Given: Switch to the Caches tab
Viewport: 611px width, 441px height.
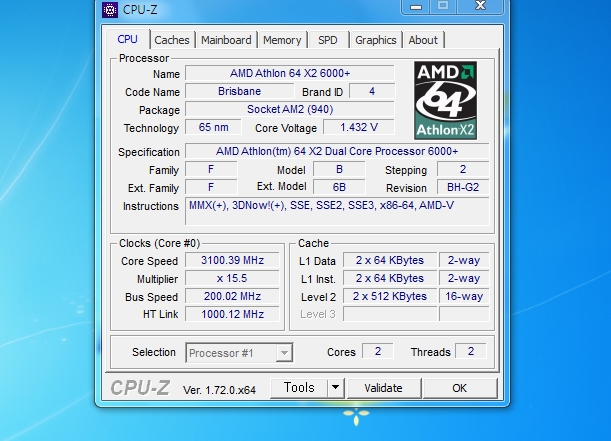Looking at the screenshot, I should [171, 40].
